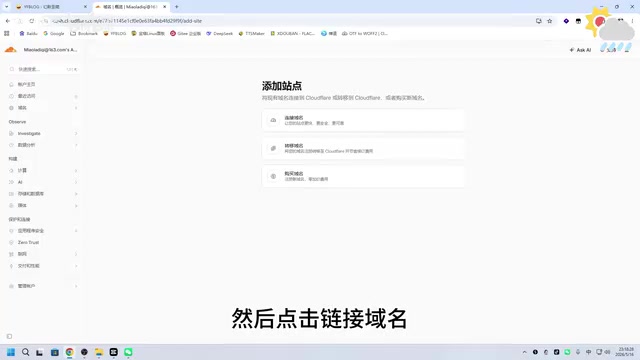Open the Ask AI button in the header

(580, 50)
